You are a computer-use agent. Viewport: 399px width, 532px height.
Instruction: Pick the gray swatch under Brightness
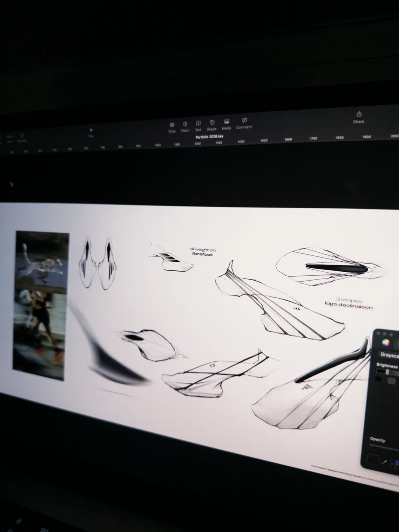pyautogui.click(x=391, y=381)
